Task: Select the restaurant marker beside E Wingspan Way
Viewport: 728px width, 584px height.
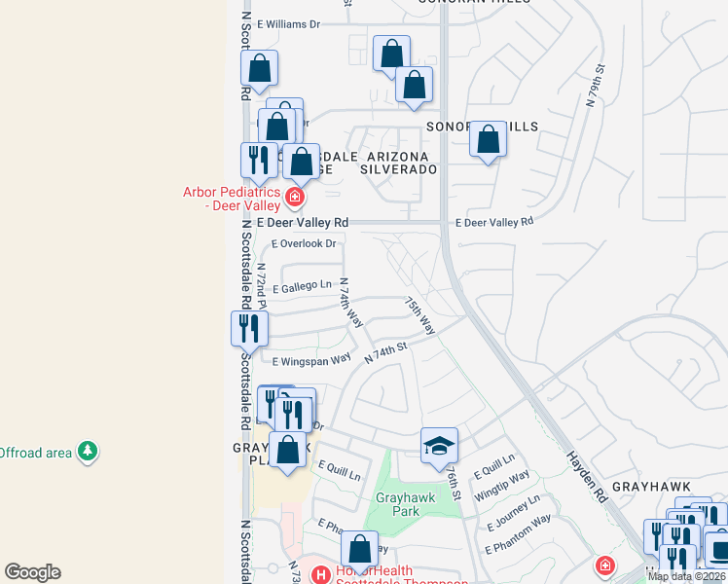Action: point(249,331)
